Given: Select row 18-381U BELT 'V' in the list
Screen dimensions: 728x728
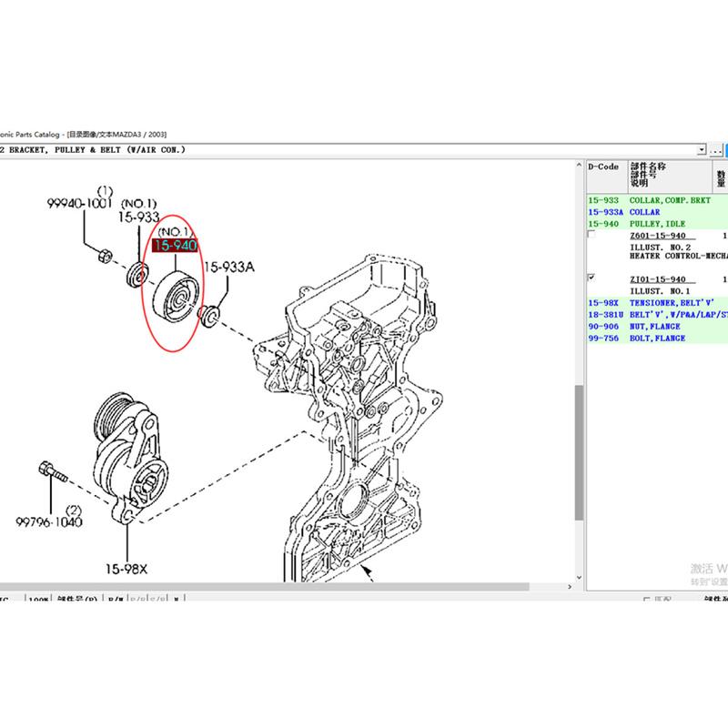Looking at the screenshot, I should point(657,315).
